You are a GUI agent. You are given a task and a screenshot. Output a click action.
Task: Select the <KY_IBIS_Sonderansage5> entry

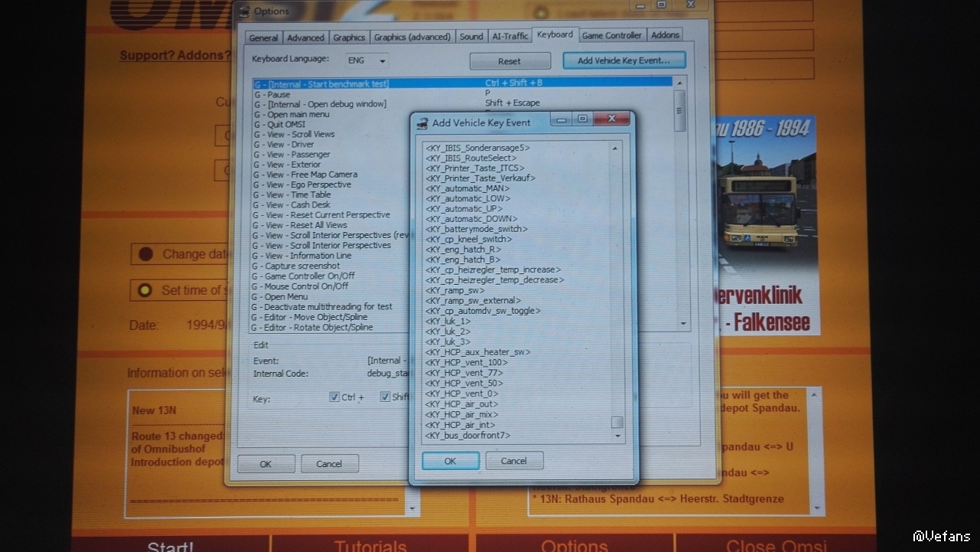click(478, 147)
